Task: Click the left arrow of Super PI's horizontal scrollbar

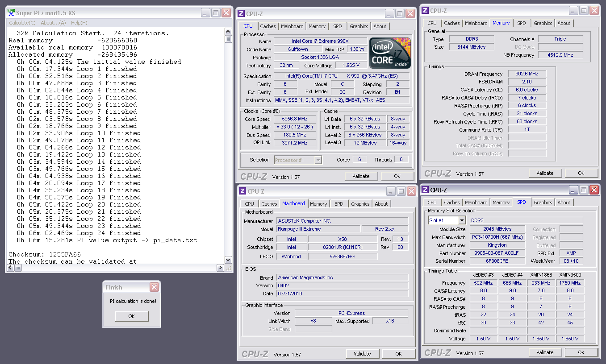Action: [10, 268]
